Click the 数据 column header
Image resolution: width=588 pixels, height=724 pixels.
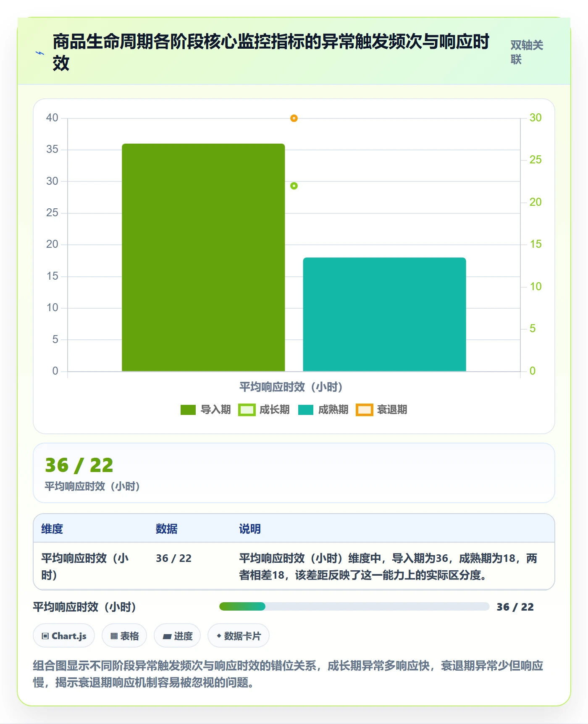pos(167,529)
